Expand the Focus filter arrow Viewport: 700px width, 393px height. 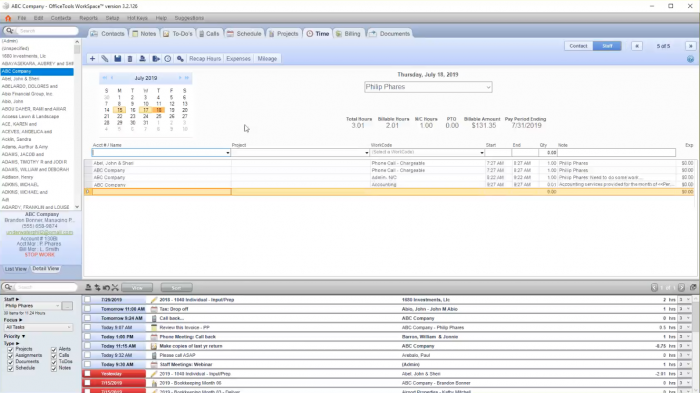coord(20,320)
